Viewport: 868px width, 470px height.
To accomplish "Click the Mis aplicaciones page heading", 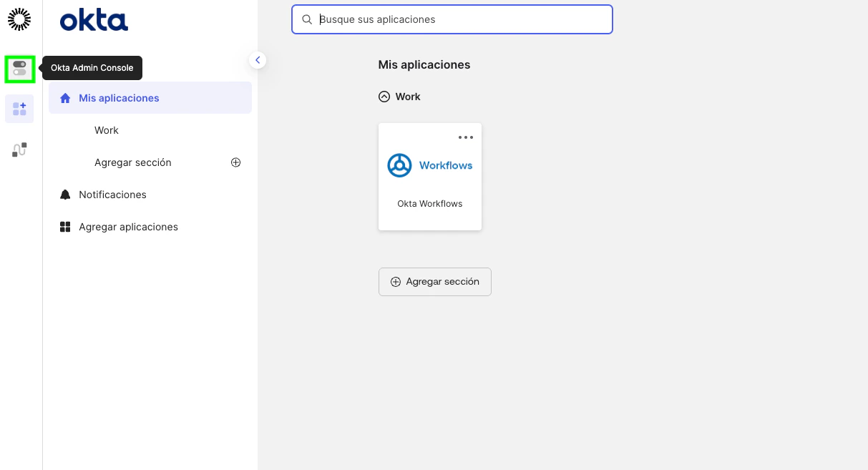I will [x=424, y=64].
